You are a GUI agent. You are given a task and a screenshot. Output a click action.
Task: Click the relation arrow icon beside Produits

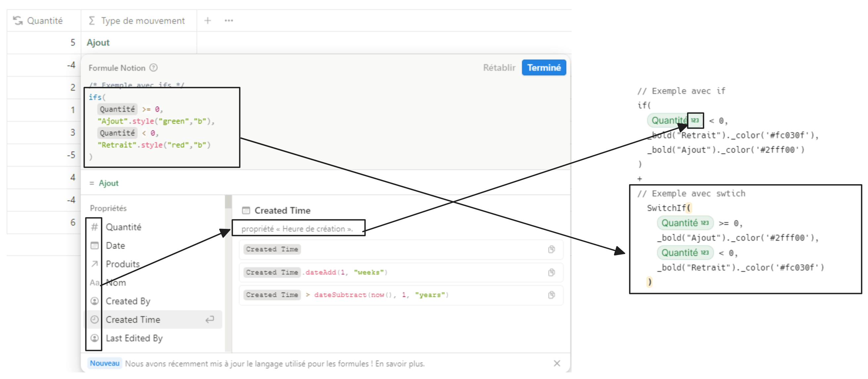coord(95,264)
